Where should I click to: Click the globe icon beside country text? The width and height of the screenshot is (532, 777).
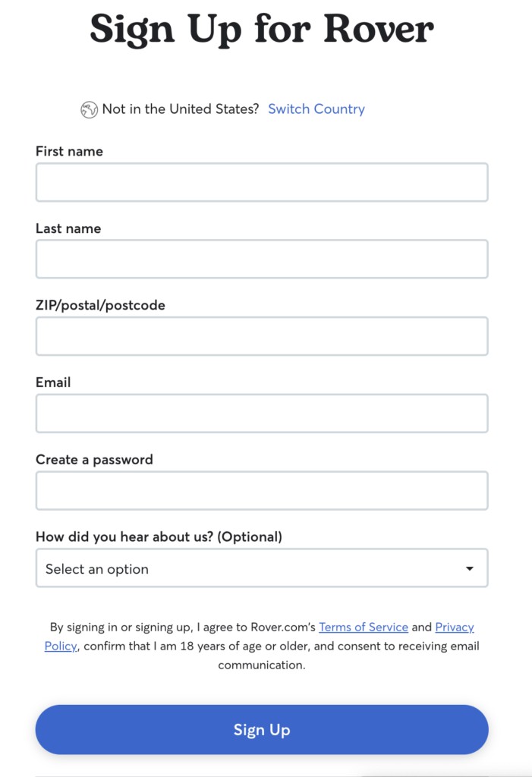[x=90, y=109]
